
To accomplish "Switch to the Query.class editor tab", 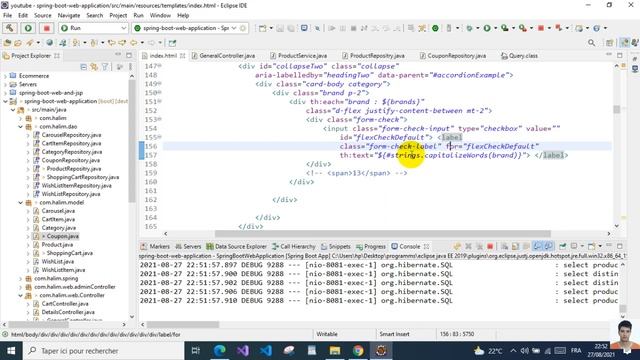I will coord(523,56).
